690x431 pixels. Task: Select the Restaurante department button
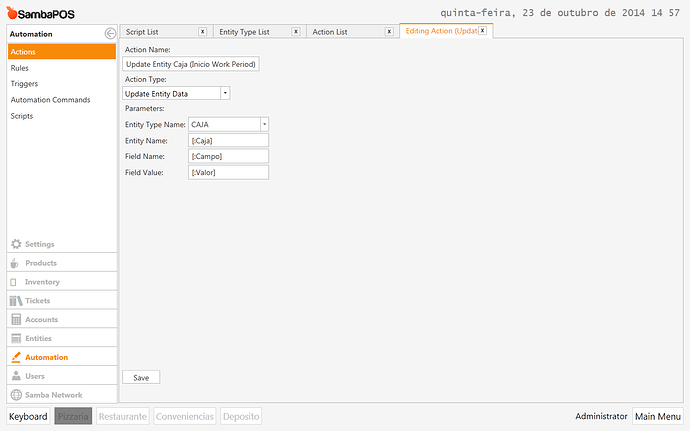point(123,416)
